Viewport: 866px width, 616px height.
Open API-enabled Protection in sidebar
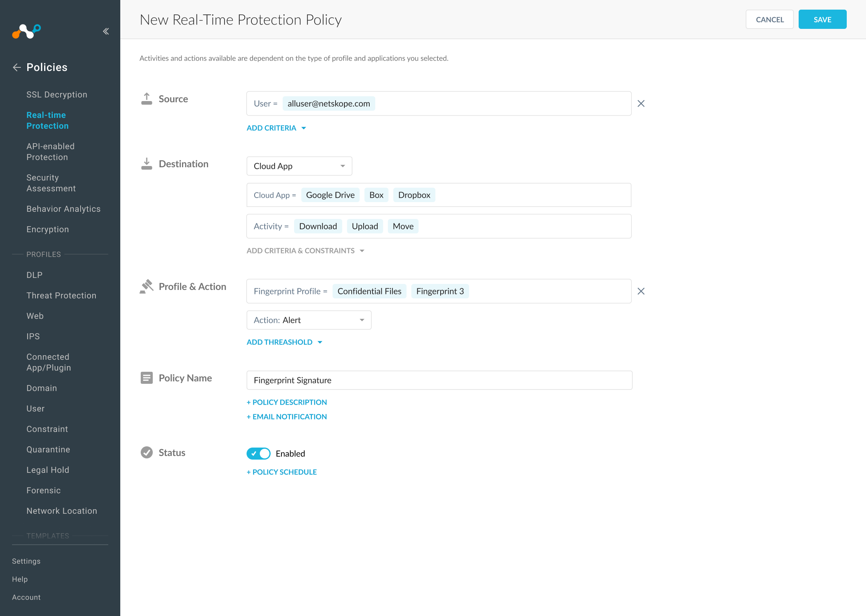pyautogui.click(x=51, y=152)
